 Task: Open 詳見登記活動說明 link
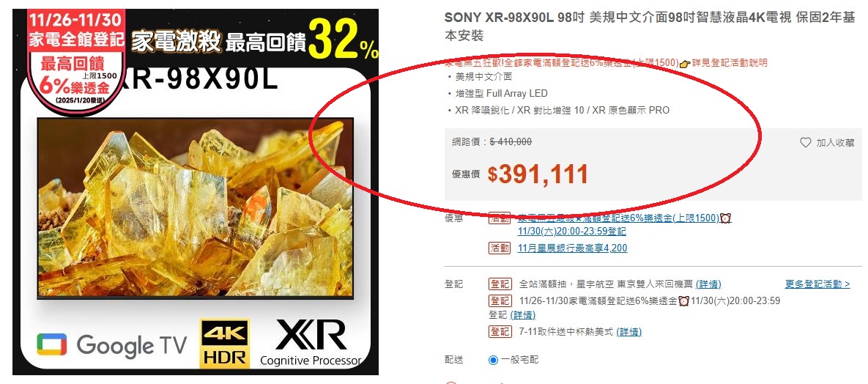tap(729, 63)
